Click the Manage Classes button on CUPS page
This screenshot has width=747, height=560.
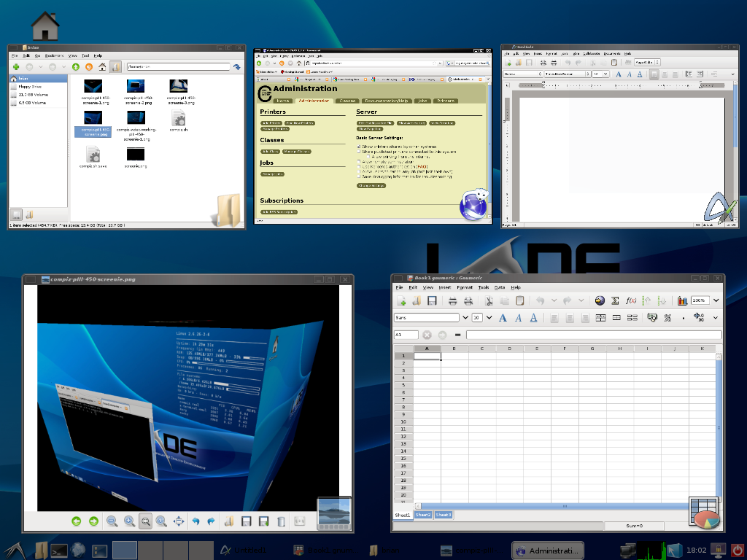(x=297, y=152)
